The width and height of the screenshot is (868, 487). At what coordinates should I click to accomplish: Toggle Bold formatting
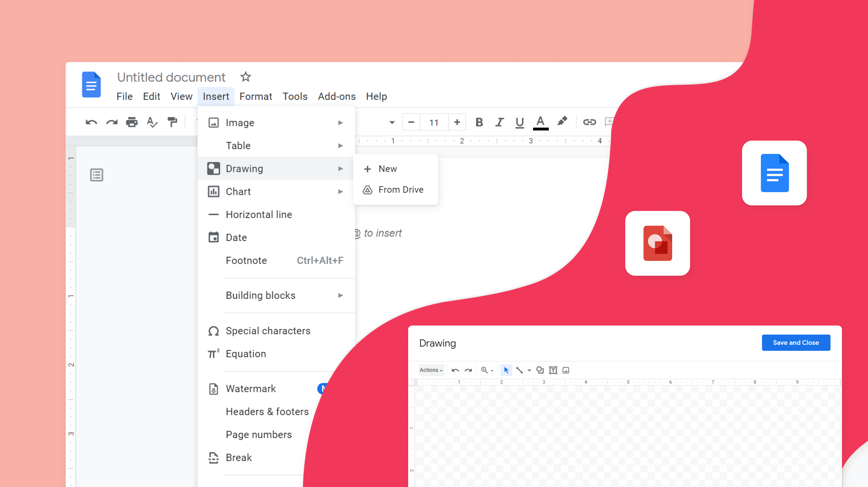click(479, 122)
